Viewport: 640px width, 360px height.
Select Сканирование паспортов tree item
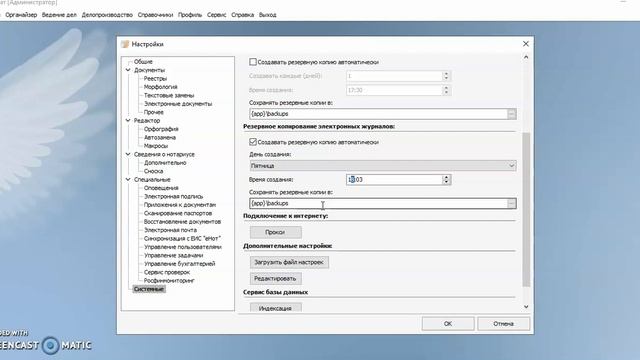pyautogui.click(x=178, y=213)
